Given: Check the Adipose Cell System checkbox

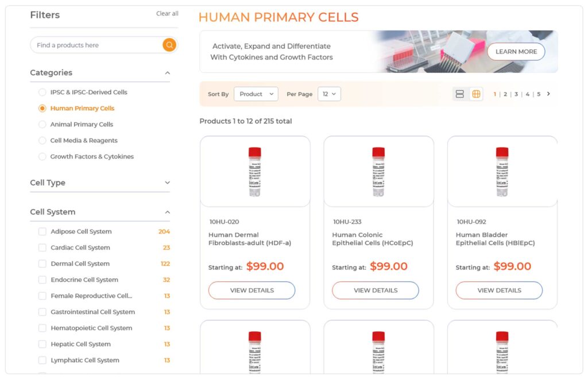Looking at the screenshot, I should coord(42,232).
